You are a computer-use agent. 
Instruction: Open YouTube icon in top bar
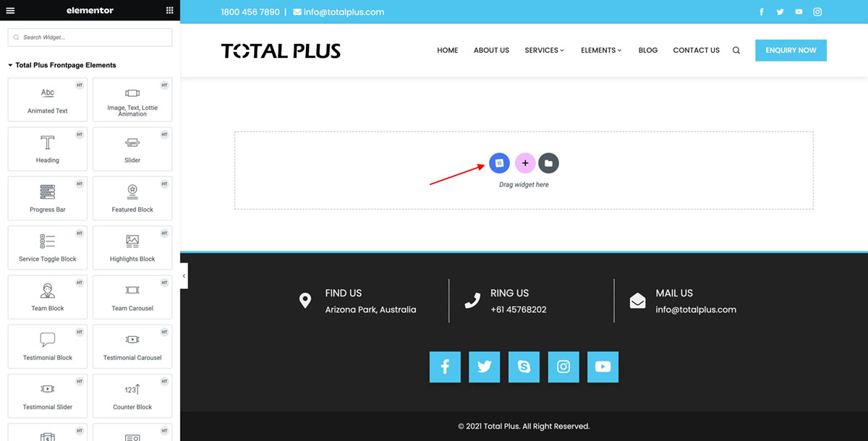pos(799,12)
